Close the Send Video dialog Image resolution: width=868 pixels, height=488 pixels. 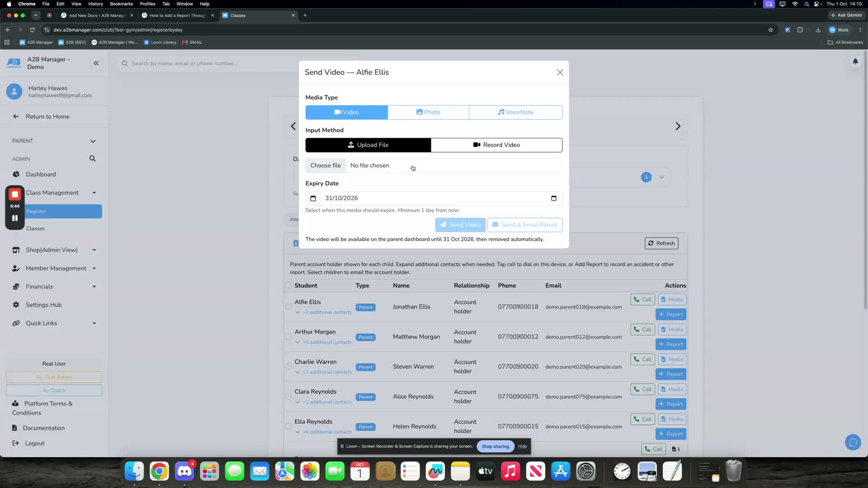[560, 72]
